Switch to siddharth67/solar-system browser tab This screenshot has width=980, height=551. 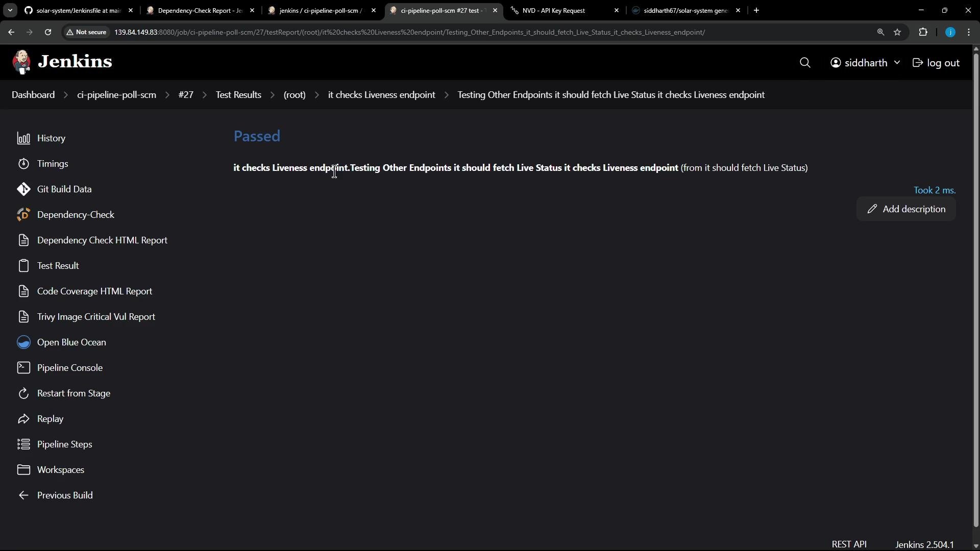click(685, 10)
